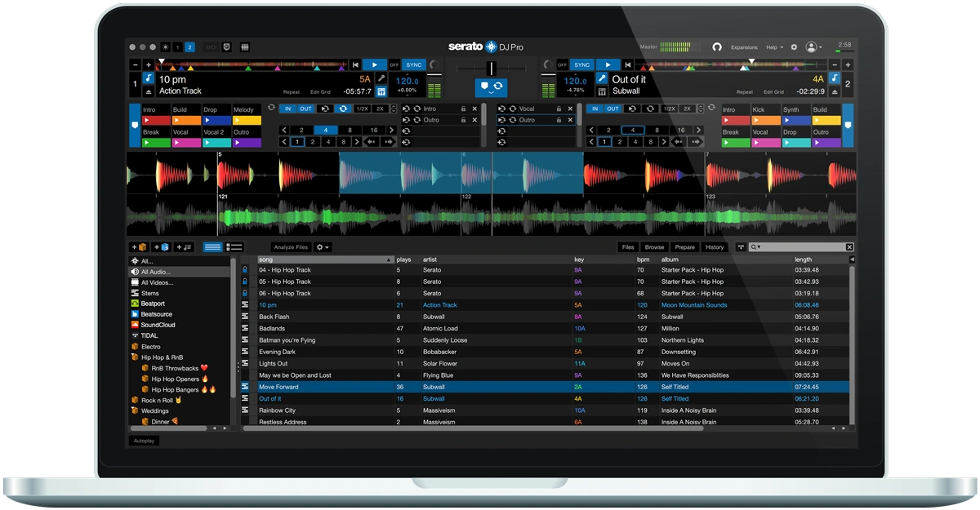
Task: Open the Prepare panel tab
Action: [684, 247]
